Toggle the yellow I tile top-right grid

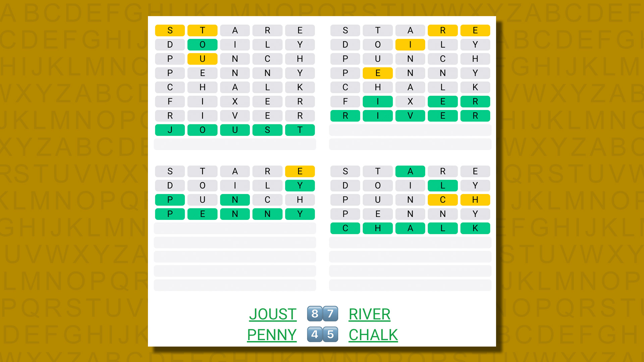coord(410,44)
